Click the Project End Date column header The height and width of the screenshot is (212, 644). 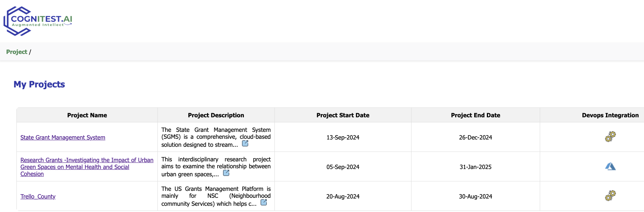[x=476, y=115]
